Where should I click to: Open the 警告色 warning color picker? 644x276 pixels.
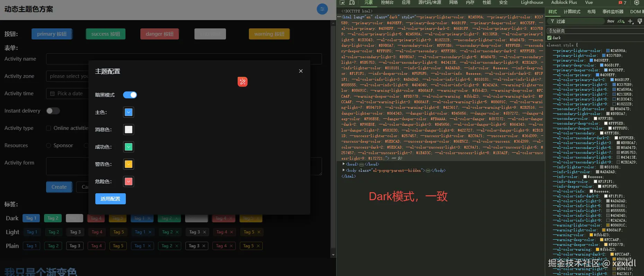point(129,164)
